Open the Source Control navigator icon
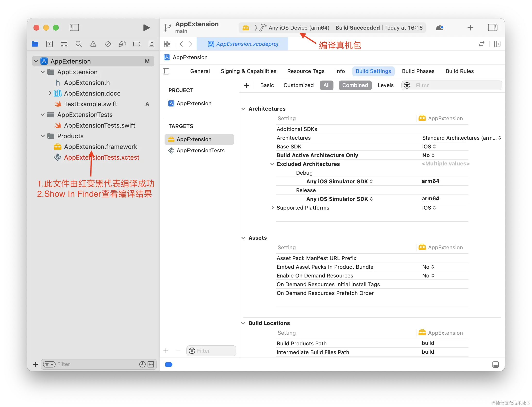This screenshot has height=407, width=532. 50,44
